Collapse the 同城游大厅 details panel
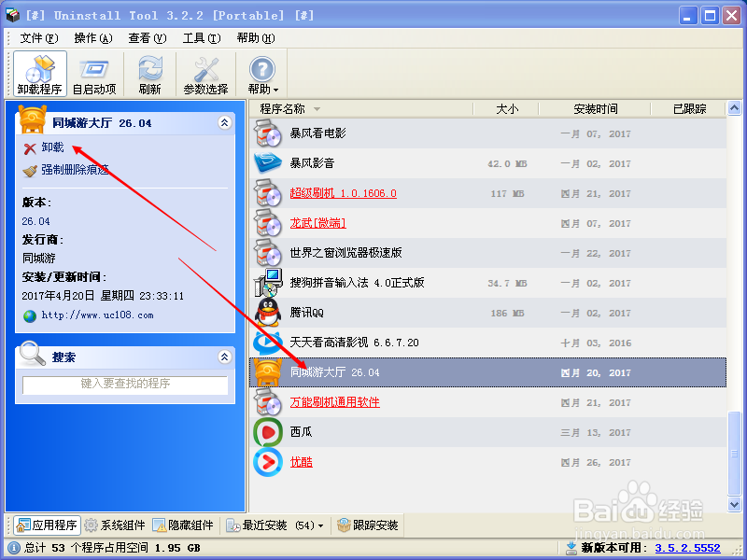The height and width of the screenshot is (560, 747). tap(225, 123)
